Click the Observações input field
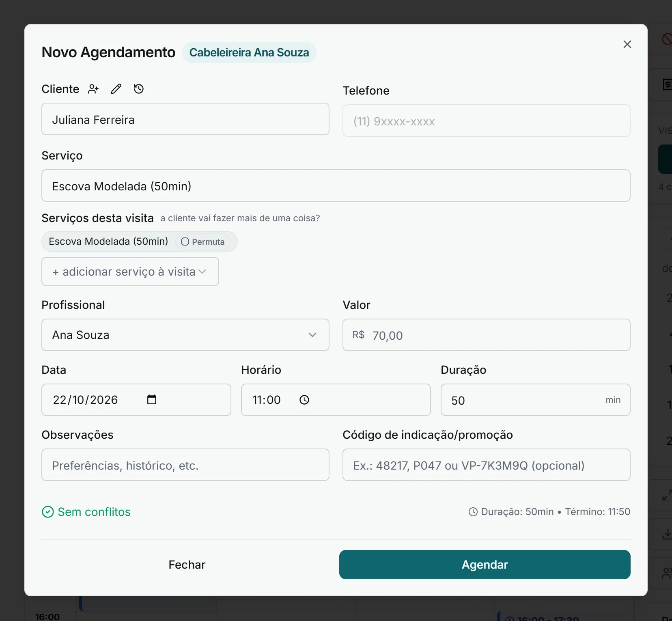This screenshot has height=621, width=672. click(185, 465)
